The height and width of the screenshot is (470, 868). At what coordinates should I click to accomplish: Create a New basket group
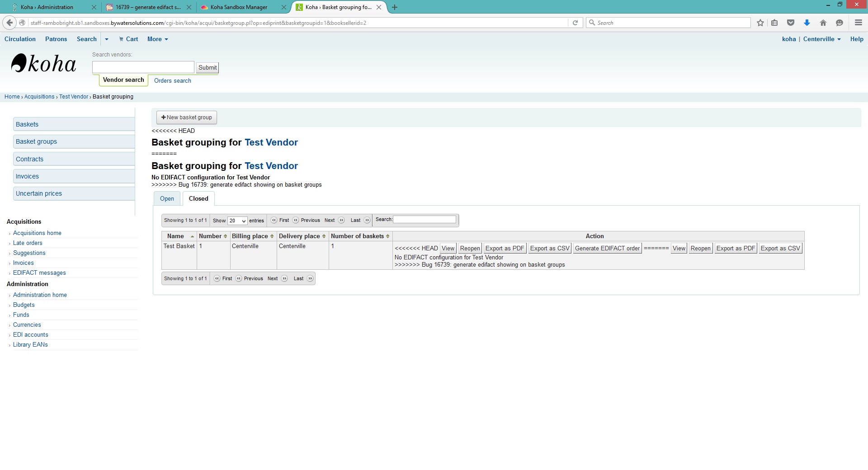(187, 117)
